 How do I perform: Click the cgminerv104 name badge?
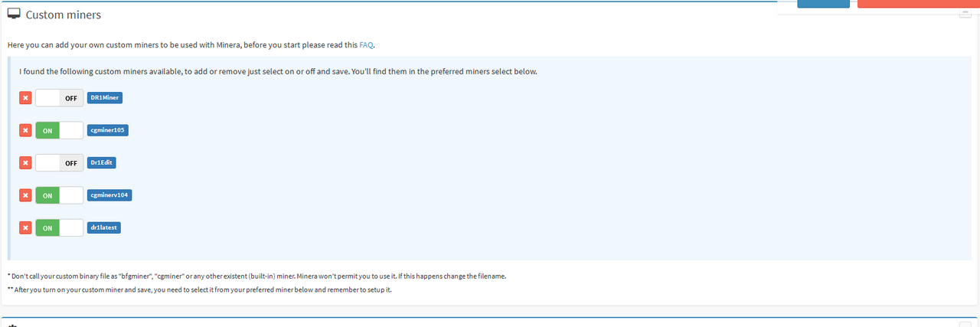click(x=110, y=195)
